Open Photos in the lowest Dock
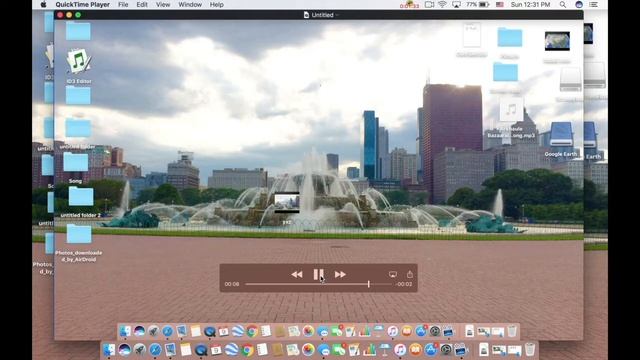The image size is (640, 360). (x=308, y=350)
